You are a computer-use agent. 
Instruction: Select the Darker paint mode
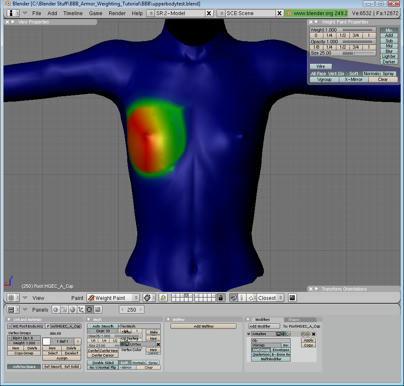(389, 62)
